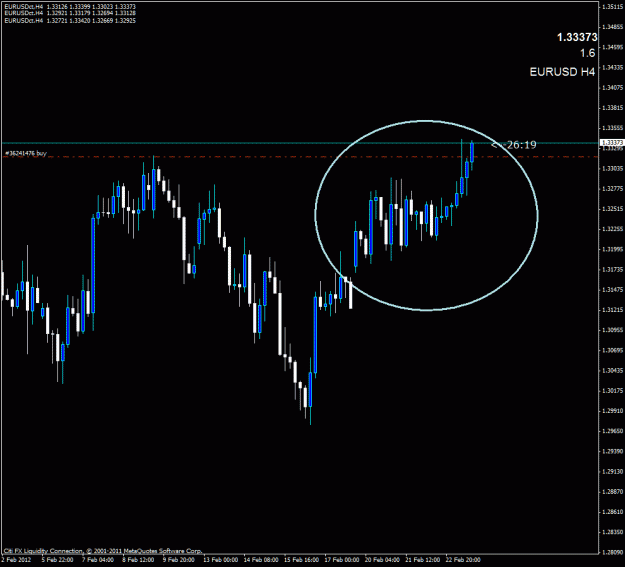Click the '5 Feb 22:00' time label
This screenshot has width=625, height=567.
pyautogui.click(x=57, y=560)
